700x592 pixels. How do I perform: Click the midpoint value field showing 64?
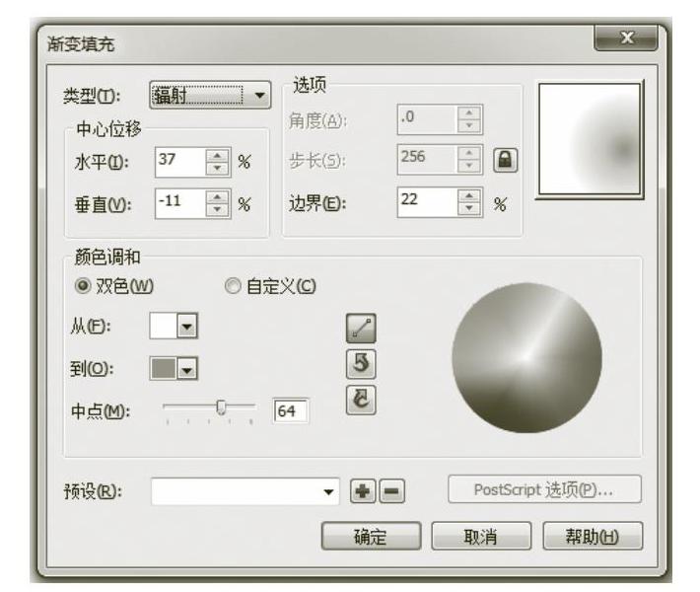tap(291, 410)
